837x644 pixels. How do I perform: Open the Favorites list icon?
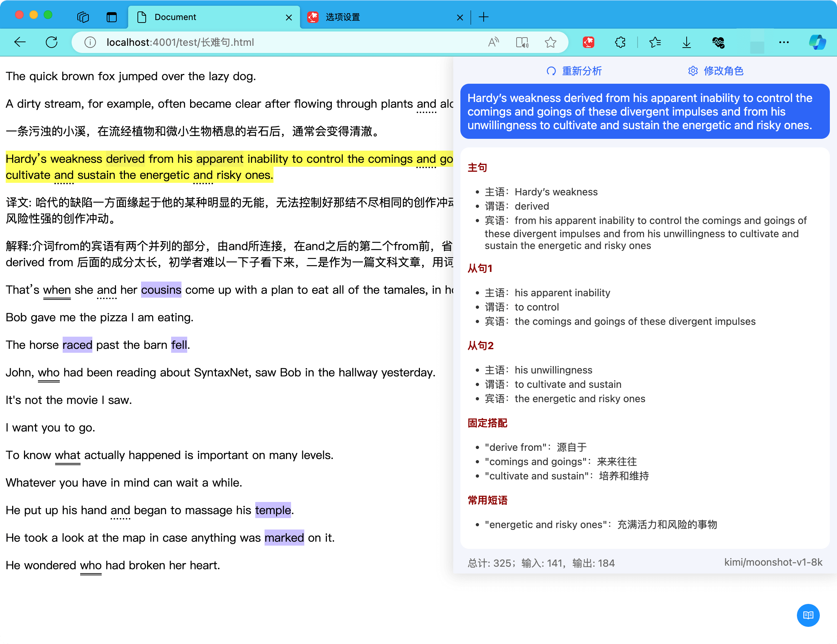[655, 42]
